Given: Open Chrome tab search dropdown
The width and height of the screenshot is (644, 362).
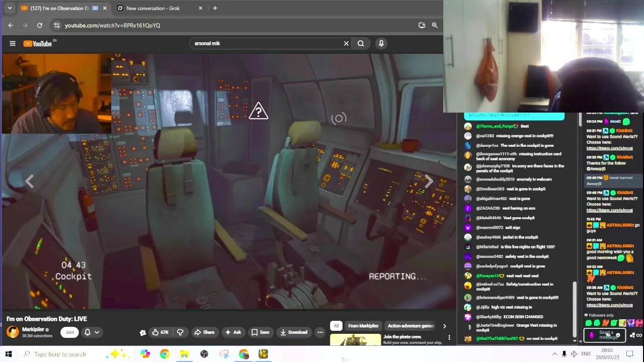Looking at the screenshot, I should coord(10,8).
